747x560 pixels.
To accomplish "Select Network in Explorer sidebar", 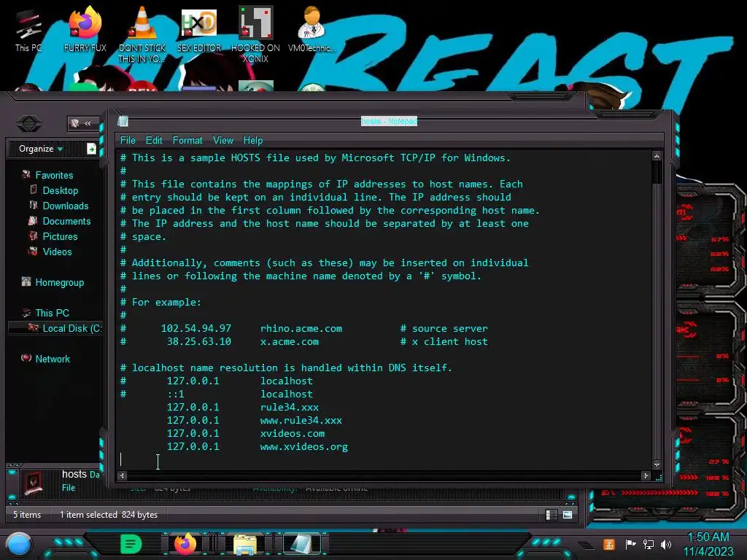I will (53, 359).
